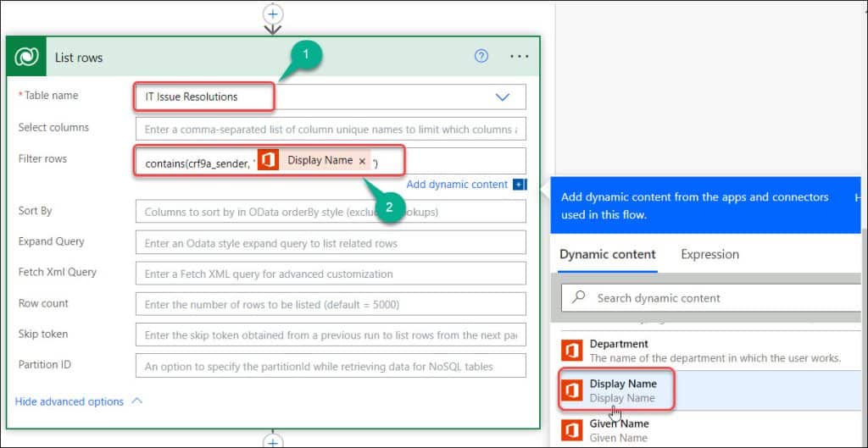Click the Row count input field
Screen dimensions: 868x448
(x=331, y=304)
